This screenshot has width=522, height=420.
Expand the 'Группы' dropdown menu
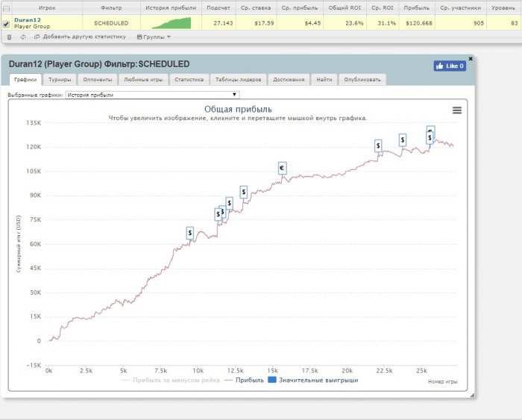(154, 37)
